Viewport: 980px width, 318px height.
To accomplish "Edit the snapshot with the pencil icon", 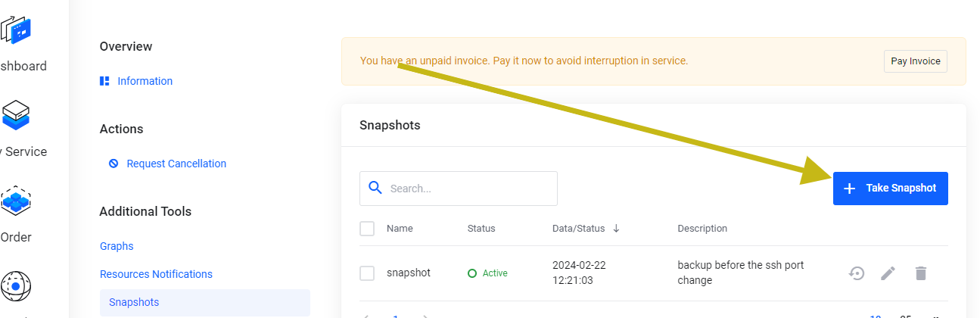I will pos(888,273).
